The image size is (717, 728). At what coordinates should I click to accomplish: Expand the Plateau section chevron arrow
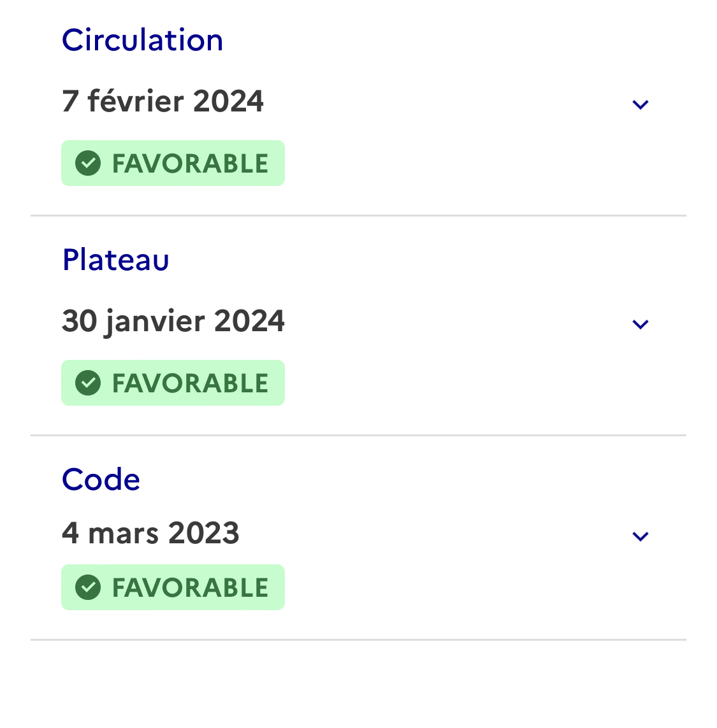coord(640,324)
